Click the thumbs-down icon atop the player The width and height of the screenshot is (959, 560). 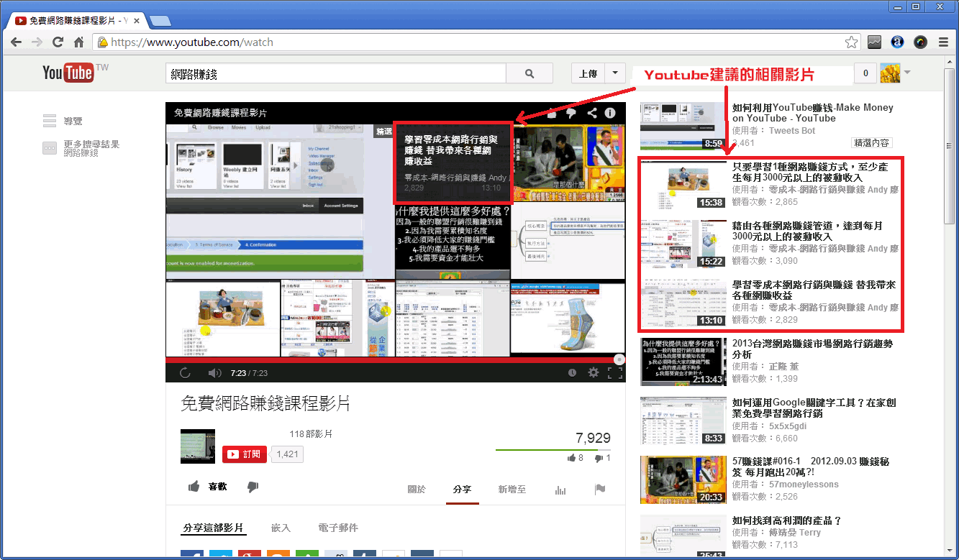(x=571, y=113)
